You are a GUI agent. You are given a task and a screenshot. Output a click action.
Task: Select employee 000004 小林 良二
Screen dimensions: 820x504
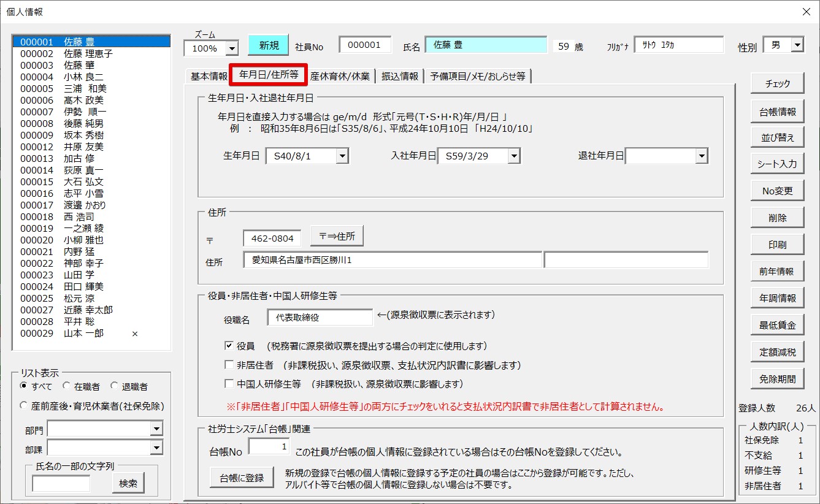coord(91,77)
